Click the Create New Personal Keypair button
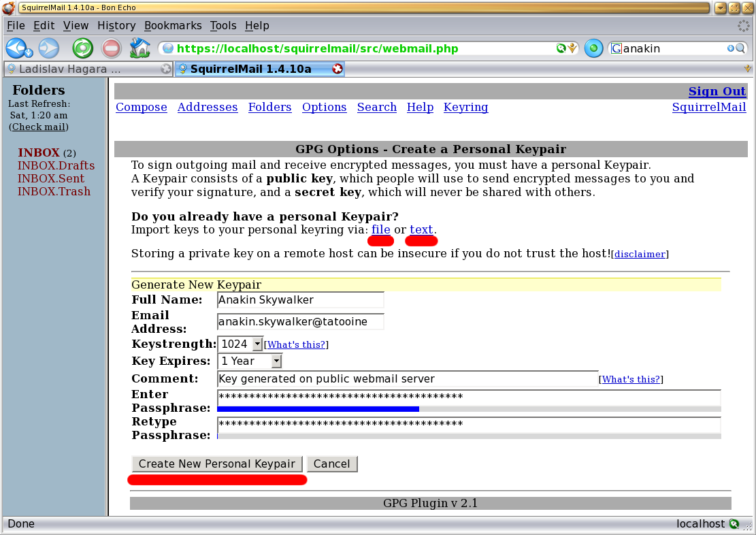This screenshot has height=535, width=756. click(x=217, y=464)
